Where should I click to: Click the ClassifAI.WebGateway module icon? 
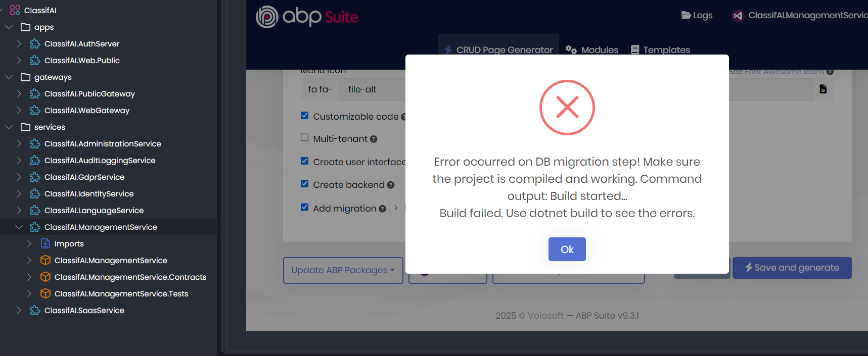(35, 110)
